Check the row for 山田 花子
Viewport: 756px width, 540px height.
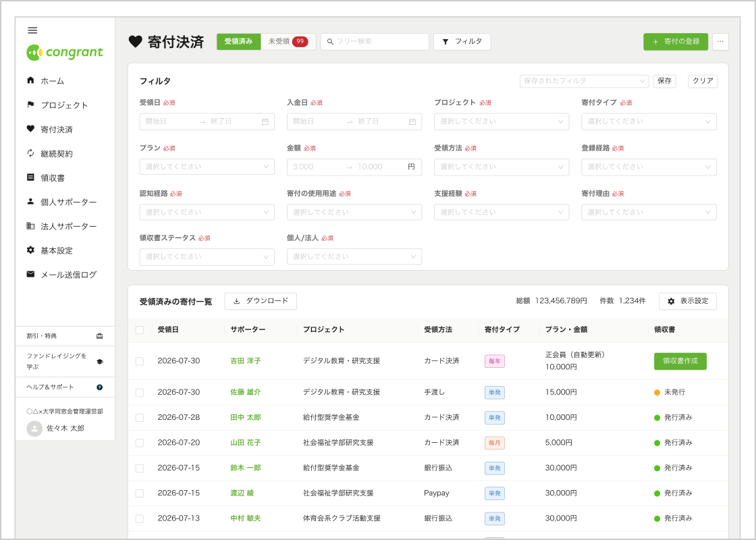(x=140, y=443)
